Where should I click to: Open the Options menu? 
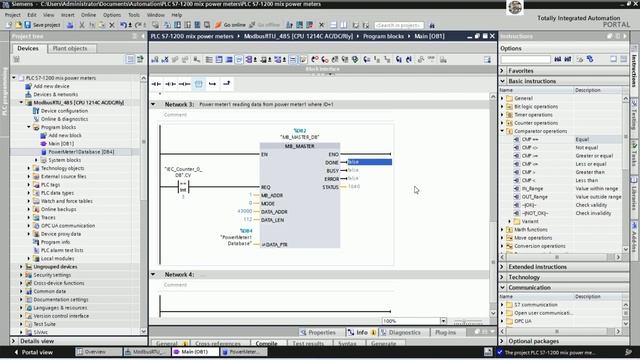tap(112, 15)
